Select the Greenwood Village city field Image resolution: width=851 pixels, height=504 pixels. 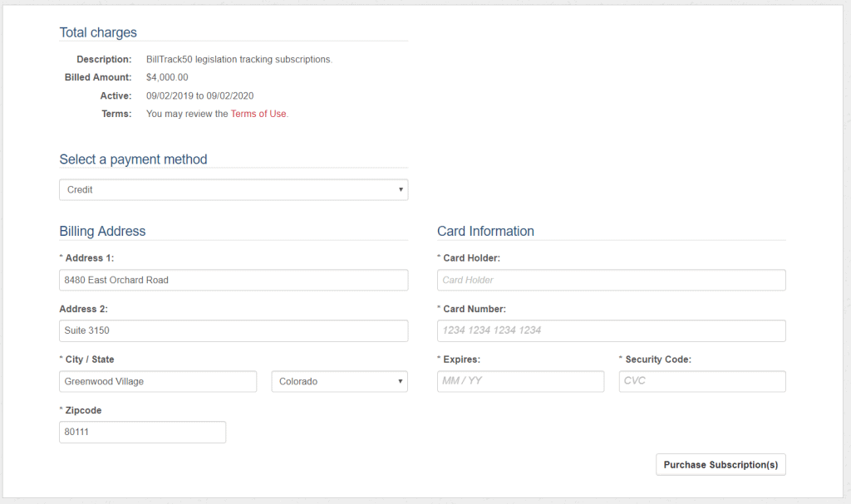pyautogui.click(x=158, y=382)
